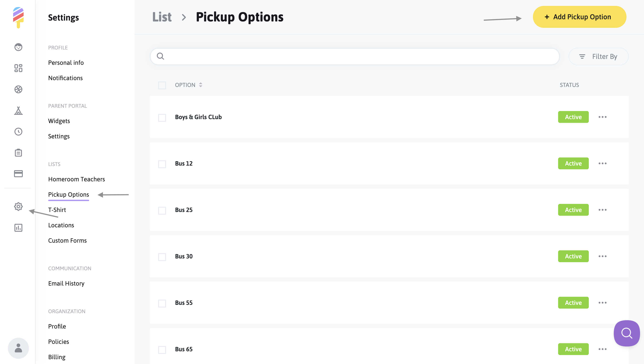Click the credit card billing icon
The width and height of the screenshot is (644, 364).
pos(18,173)
